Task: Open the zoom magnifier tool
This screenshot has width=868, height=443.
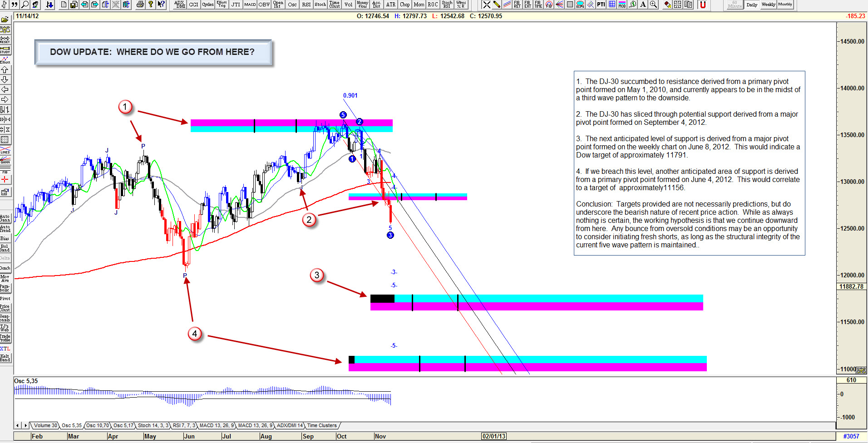Action: (25, 5)
